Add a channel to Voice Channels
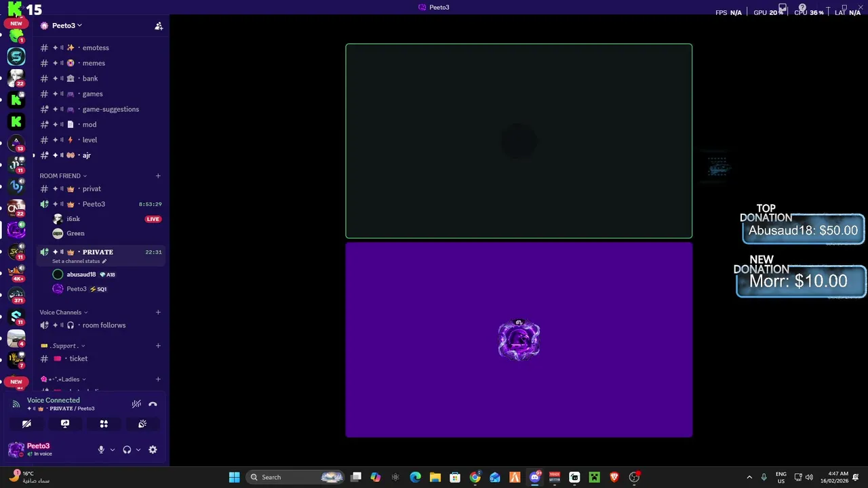 158,312
